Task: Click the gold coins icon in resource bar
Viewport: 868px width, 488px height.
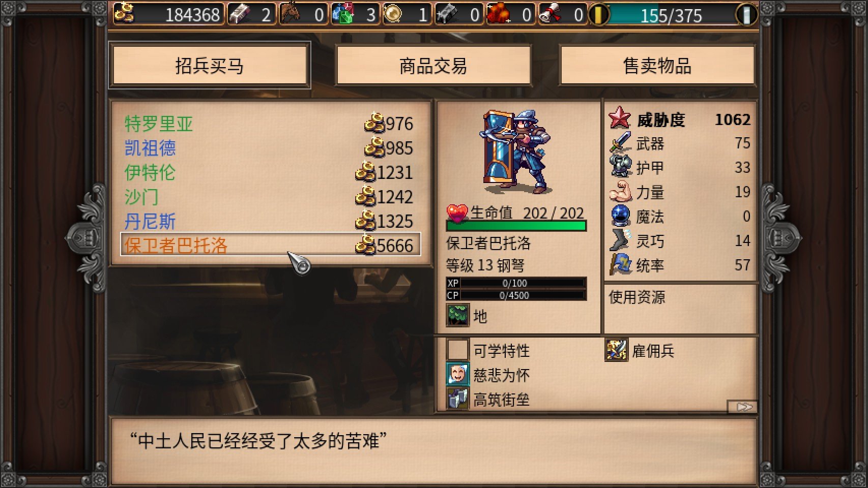Action: point(124,14)
